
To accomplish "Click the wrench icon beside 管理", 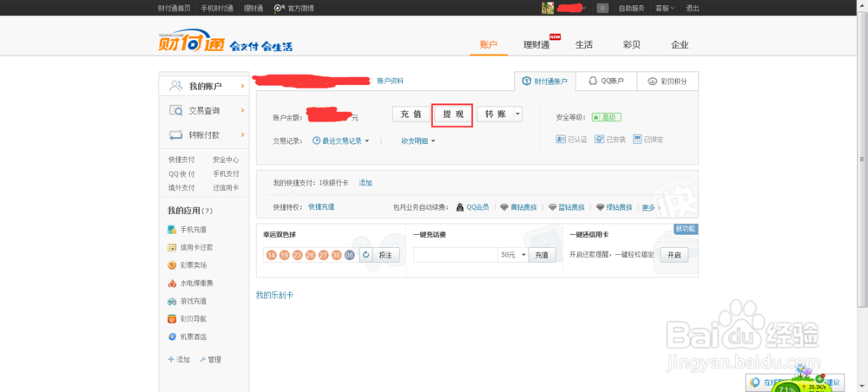I will (x=203, y=359).
